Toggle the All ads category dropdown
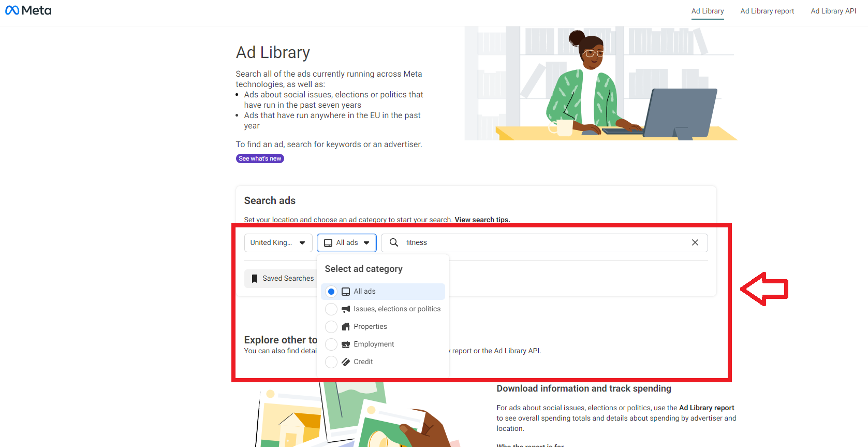The width and height of the screenshot is (868, 447). pos(346,242)
